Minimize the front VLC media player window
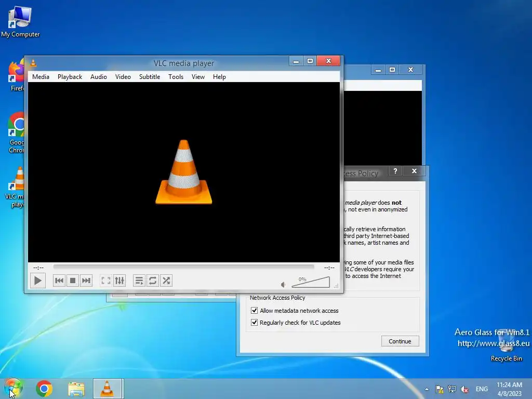532x399 pixels. tap(296, 61)
